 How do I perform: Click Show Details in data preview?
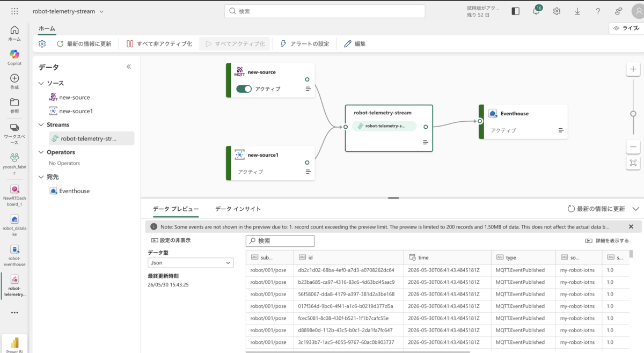coord(607,241)
